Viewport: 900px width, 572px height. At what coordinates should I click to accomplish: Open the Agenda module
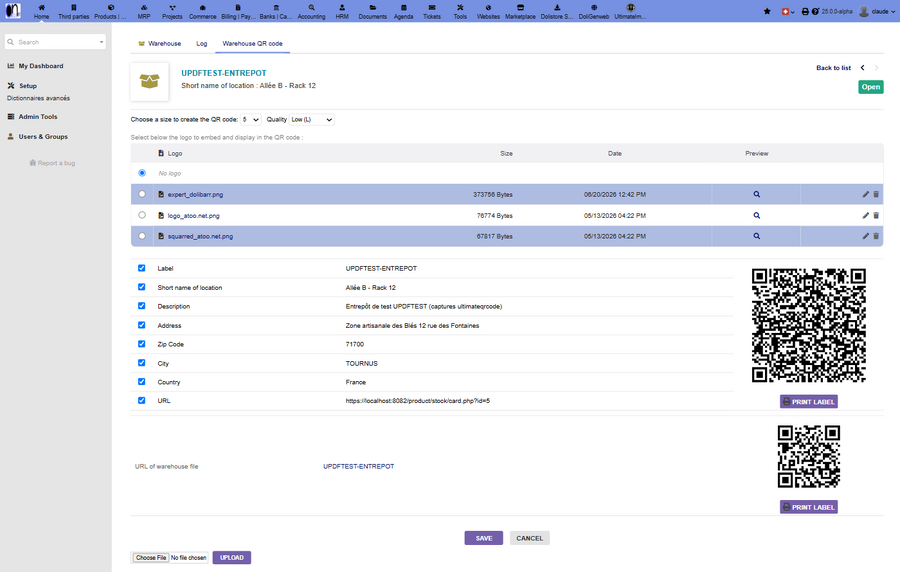pyautogui.click(x=404, y=11)
